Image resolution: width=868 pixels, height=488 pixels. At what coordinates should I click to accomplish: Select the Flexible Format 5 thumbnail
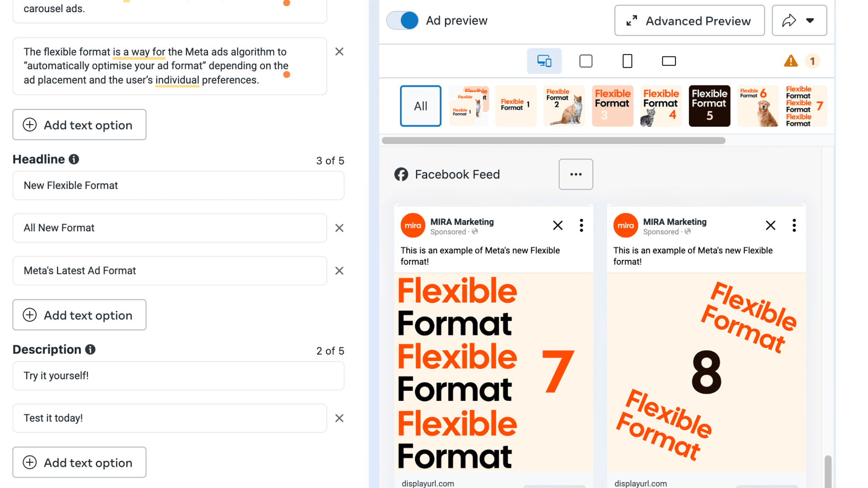(x=709, y=106)
